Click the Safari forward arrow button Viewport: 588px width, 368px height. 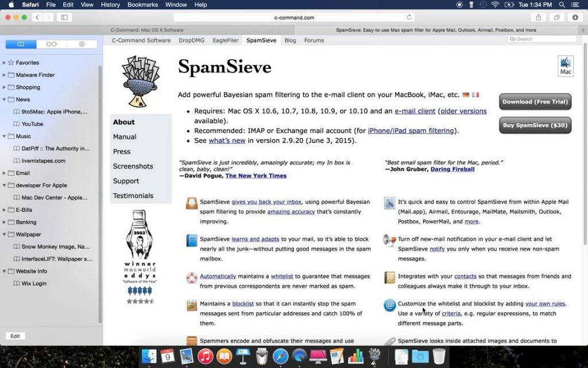point(48,17)
